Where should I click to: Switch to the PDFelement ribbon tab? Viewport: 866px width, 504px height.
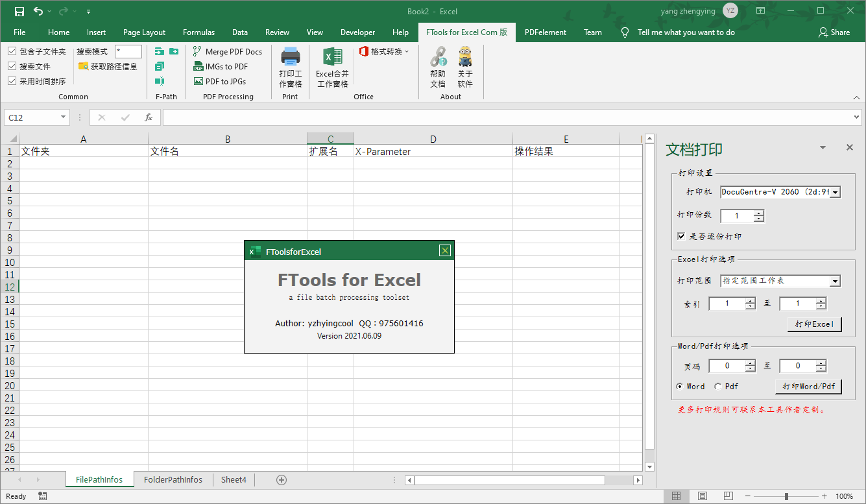[545, 32]
